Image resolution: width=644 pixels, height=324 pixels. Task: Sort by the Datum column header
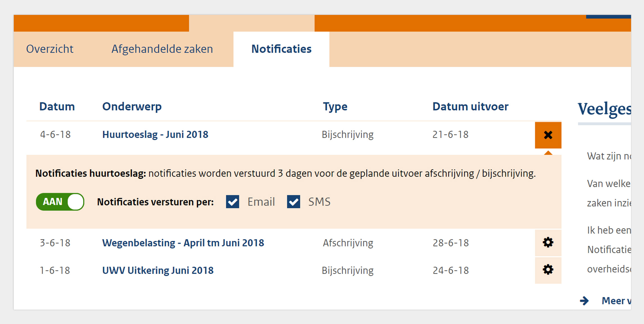(57, 107)
